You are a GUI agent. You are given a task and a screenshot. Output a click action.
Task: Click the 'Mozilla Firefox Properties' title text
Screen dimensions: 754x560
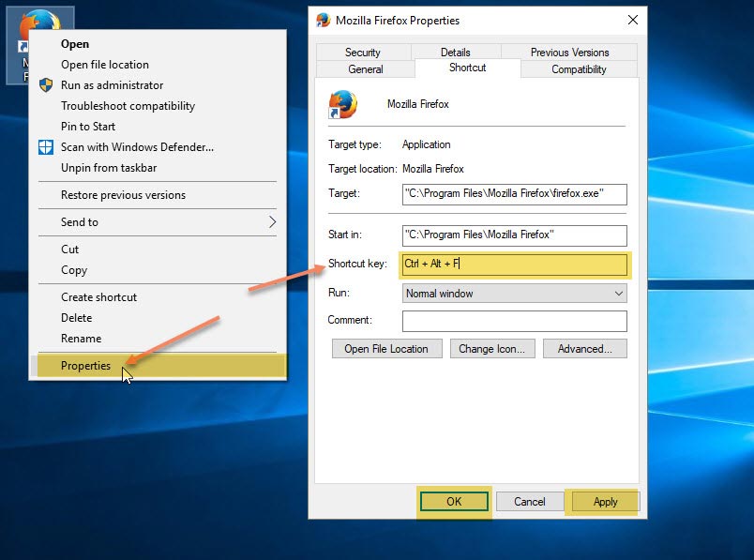[398, 21]
